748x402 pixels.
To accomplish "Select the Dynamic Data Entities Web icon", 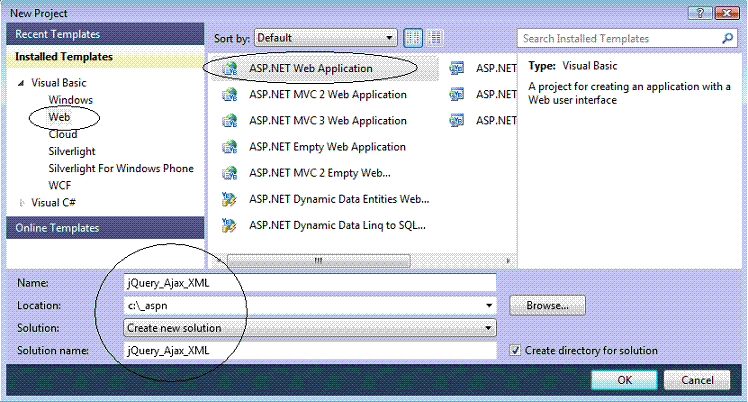I will pos(229,199).
